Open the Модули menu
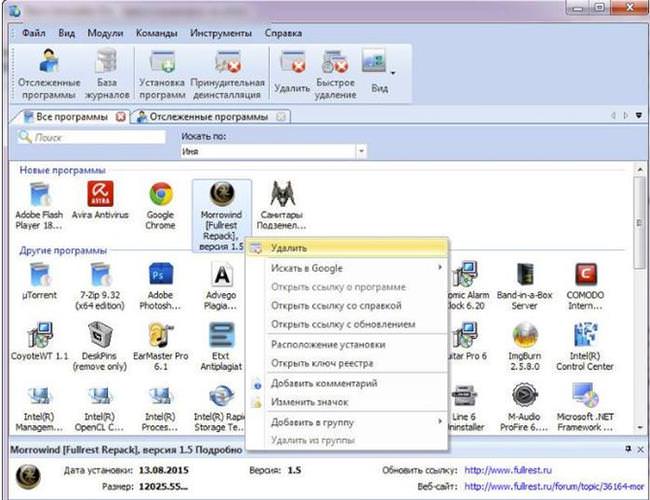The image size is (650, 500). [105, 33]
